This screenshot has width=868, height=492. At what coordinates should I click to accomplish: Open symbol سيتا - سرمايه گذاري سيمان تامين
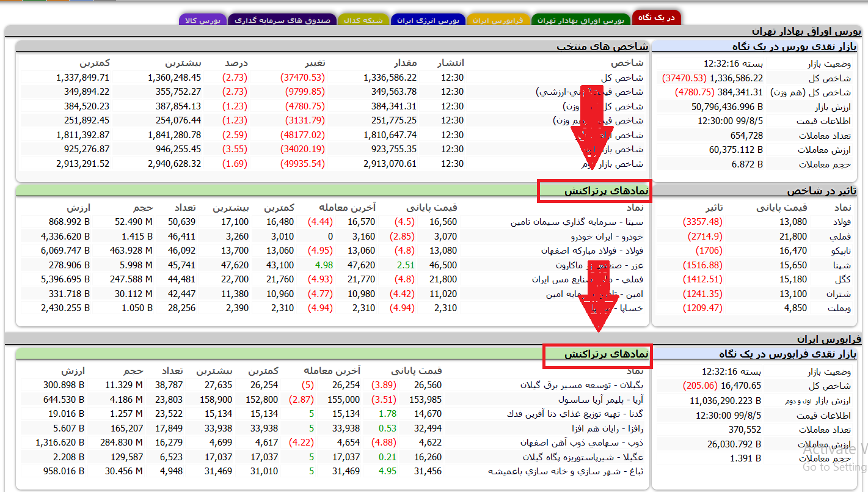pyautogui.click(x=577, y=222)
